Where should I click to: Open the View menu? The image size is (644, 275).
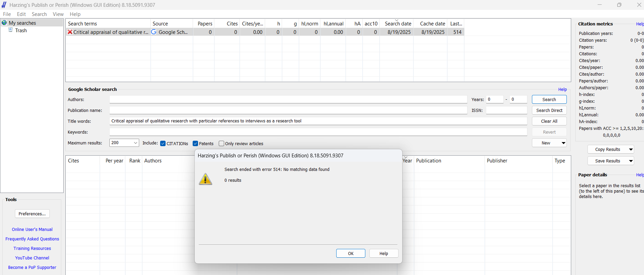[x=58, y=14]
